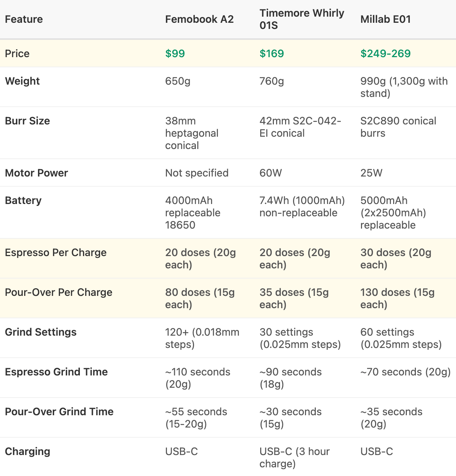The image size is (456, 476).
Task: Select the 130 doses cell
Action: pyautogui.click(x=397, y=298)
